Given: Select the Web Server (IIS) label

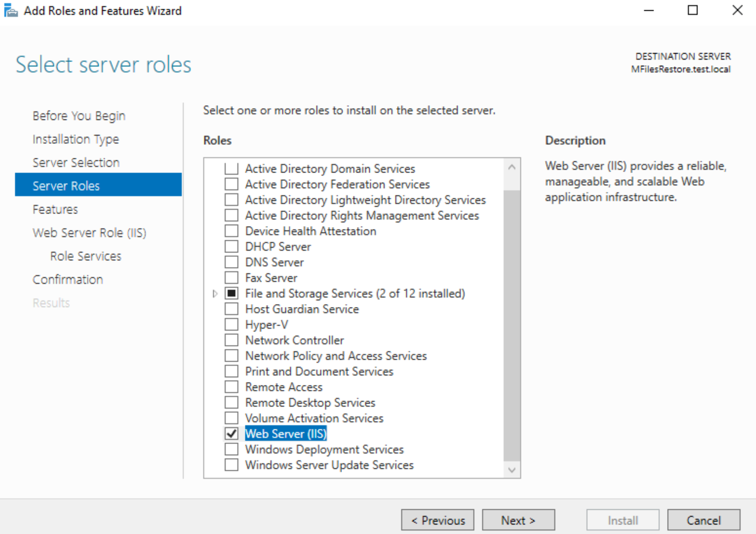Looking at the screenshot, I should click(x=286, y=434).
